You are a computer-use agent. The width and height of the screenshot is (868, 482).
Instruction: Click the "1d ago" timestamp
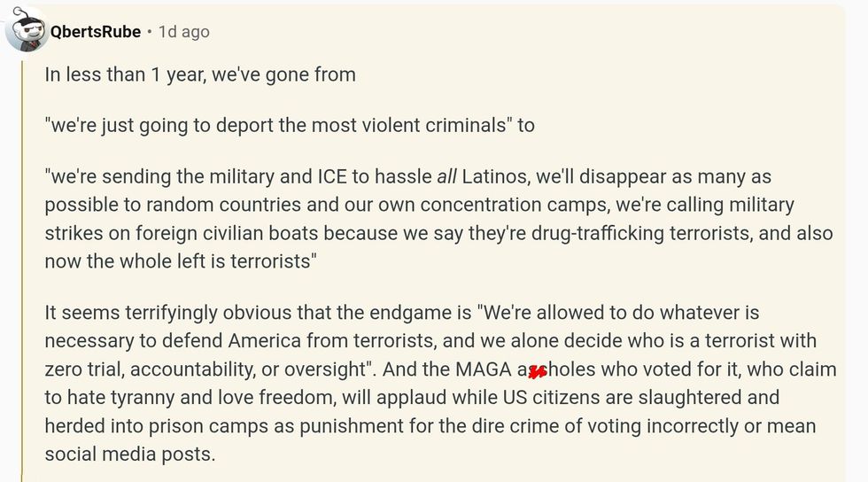[183, 32]
